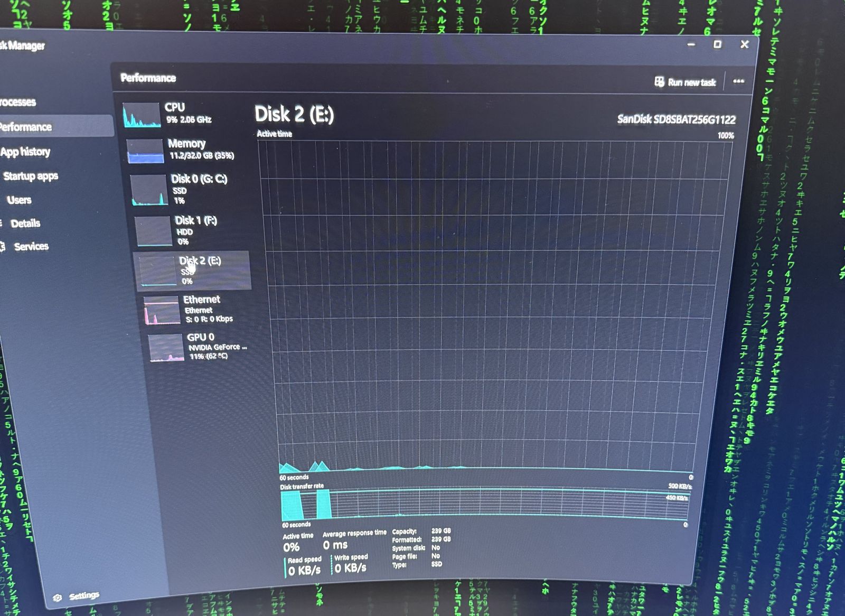
Task: Click the Type "SSD" value in the details
Action: [437, 564]
